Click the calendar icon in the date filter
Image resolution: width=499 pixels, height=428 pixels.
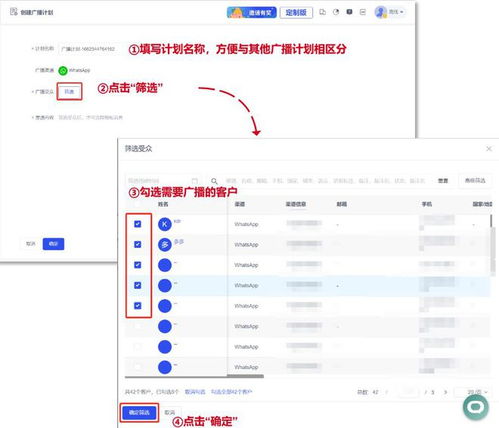click(x=195, y=181)
